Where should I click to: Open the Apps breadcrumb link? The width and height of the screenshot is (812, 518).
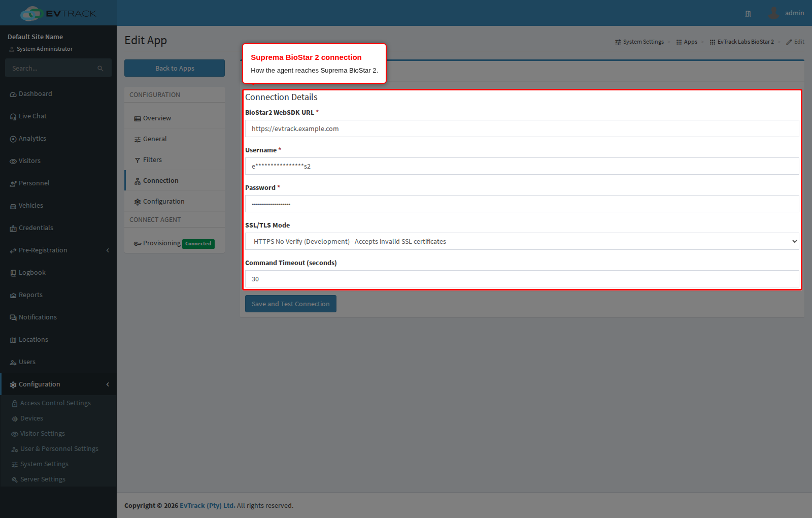(687, 42)
